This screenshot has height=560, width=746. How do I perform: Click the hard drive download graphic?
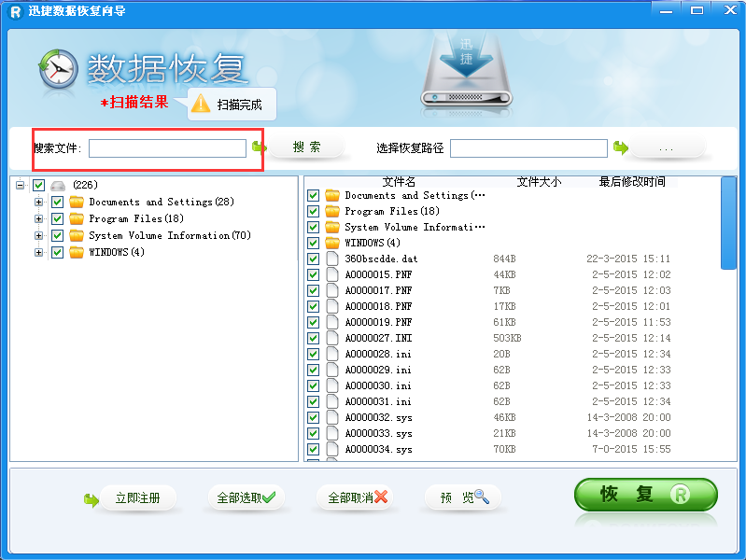466,71
